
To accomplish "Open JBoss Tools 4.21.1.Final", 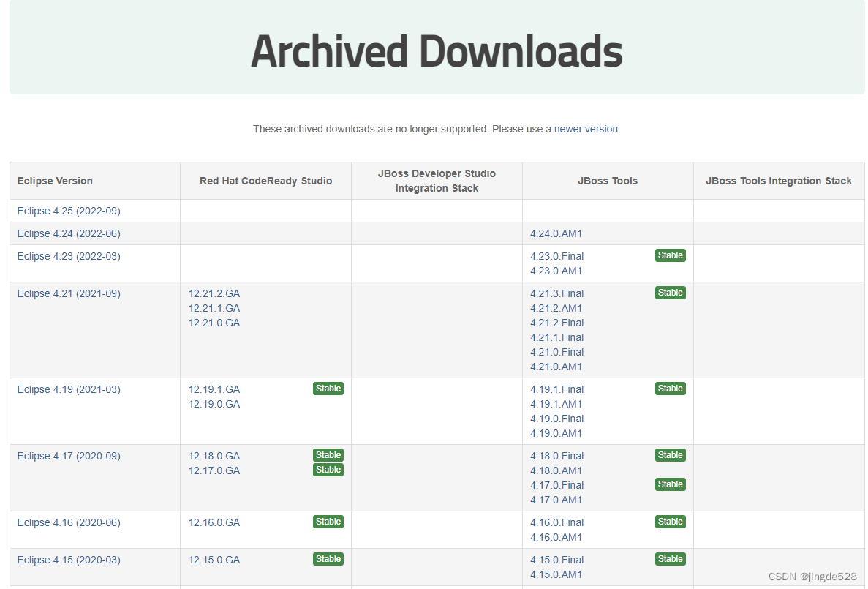I will tap(557, 337).
